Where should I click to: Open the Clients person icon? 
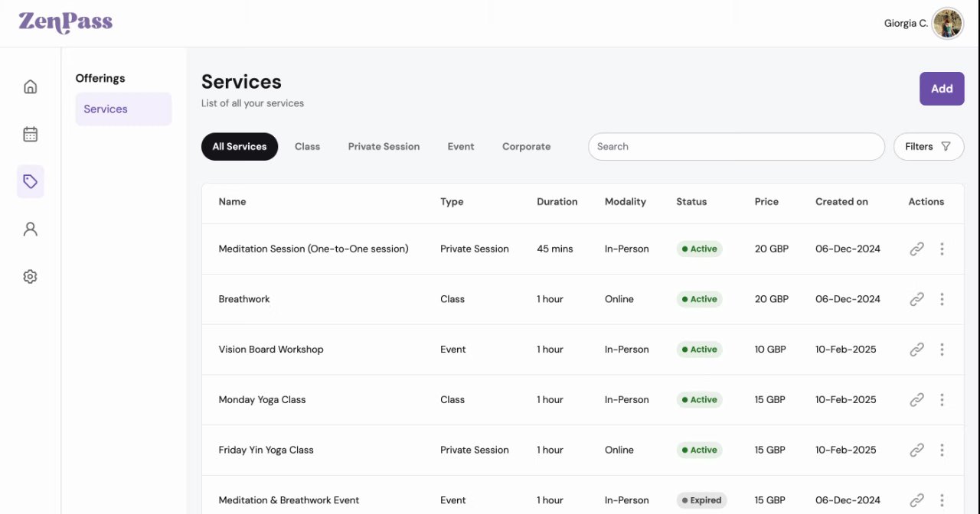point(31,229)
